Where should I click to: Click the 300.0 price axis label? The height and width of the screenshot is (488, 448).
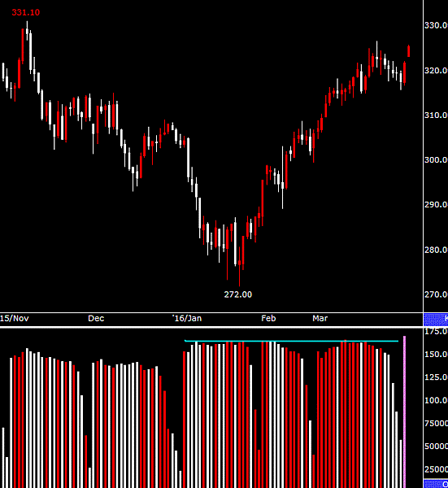pos(436,159)
